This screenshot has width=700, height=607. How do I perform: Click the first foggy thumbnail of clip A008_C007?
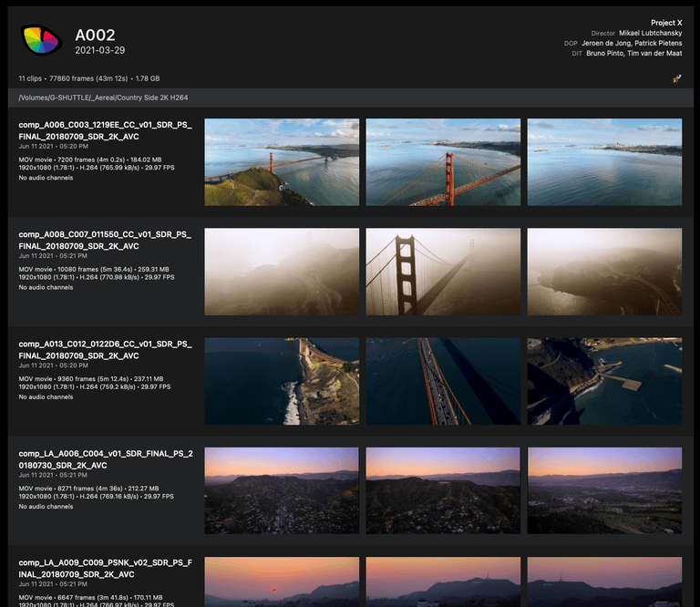(282, 272)
